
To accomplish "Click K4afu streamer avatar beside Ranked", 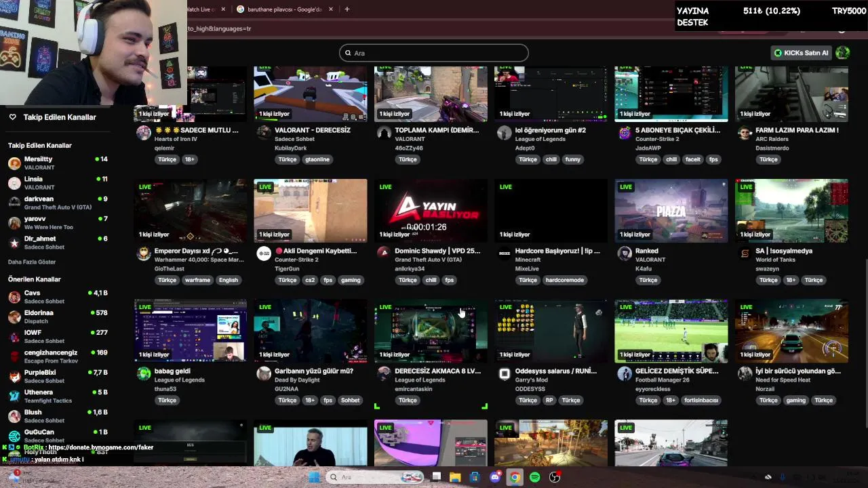I will pyautogui.click(x=625, y=253).
